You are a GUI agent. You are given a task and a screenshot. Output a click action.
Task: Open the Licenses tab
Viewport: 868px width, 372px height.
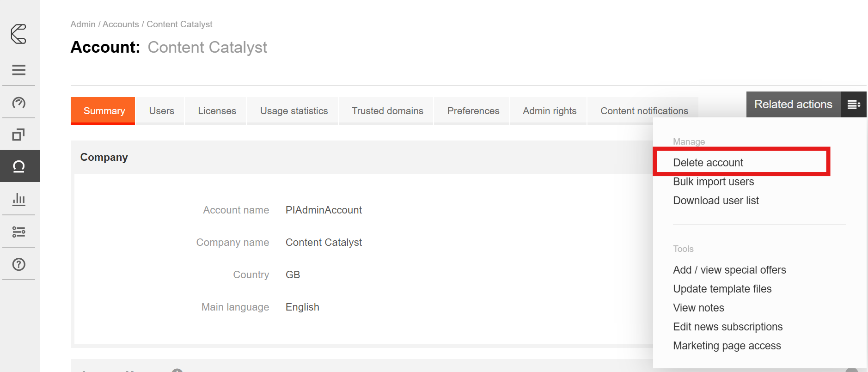[217, 111]
